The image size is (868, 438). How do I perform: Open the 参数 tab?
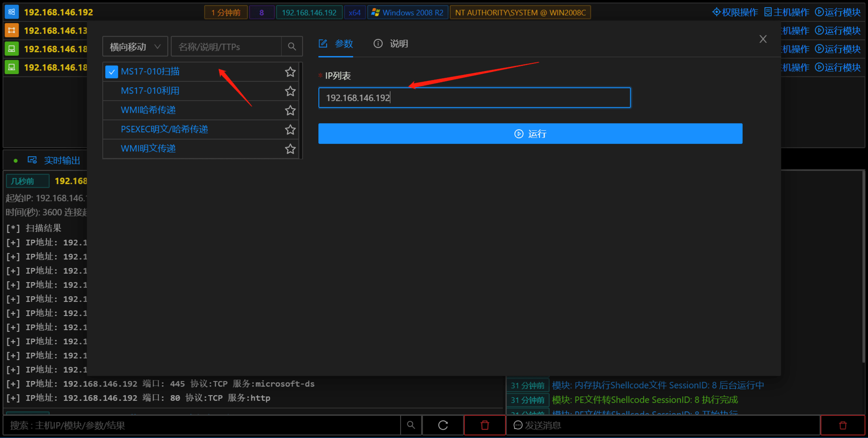click(x=336, y=44)
